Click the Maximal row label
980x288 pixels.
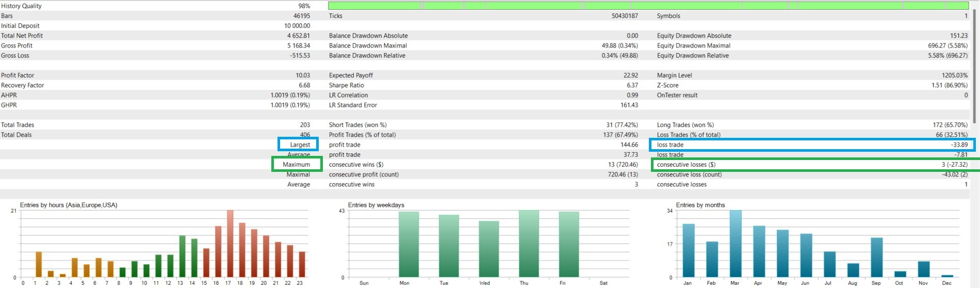coord(298,174)
